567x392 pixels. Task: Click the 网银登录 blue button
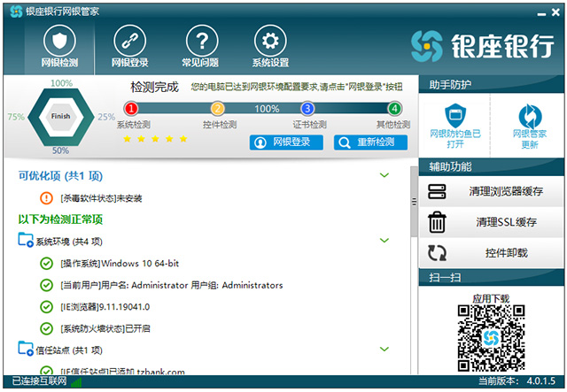286,142
